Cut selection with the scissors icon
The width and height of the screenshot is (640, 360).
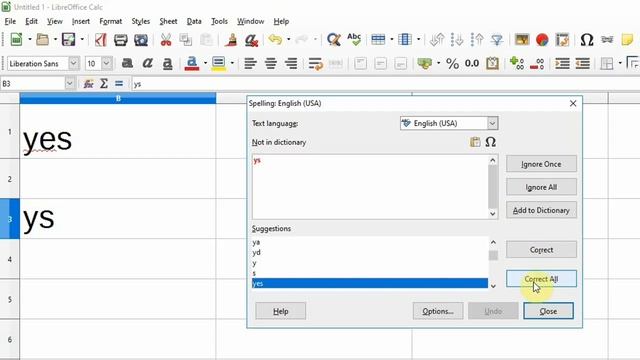pyautogui.click(x=166, y=40)
